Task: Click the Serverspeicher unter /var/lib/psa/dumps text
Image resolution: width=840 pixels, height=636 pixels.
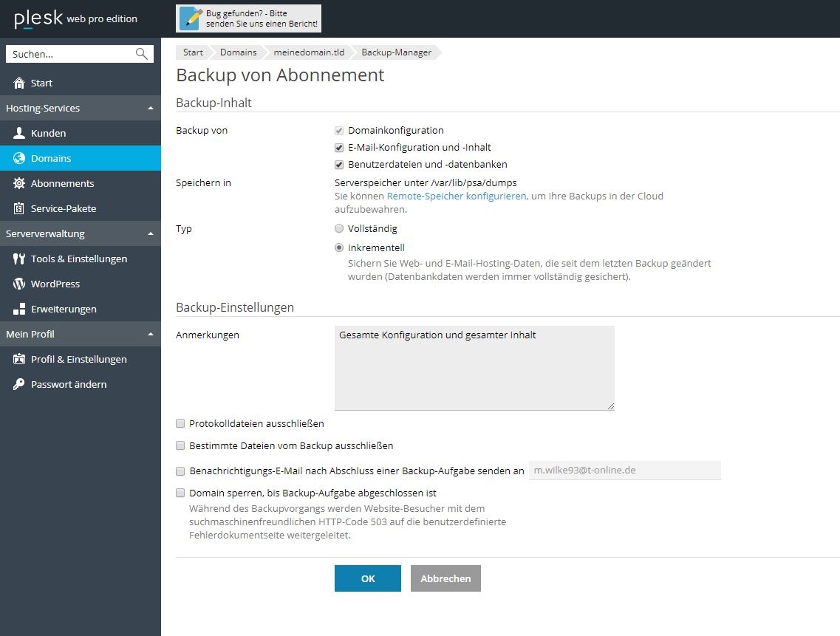Action: point(426,182)
